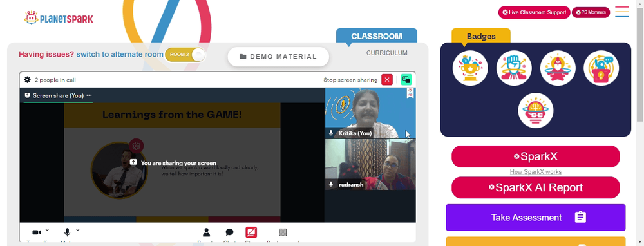644x246 pixels.
Task: Click the page vertical scrollbar
Action: [x=640, y=66]
